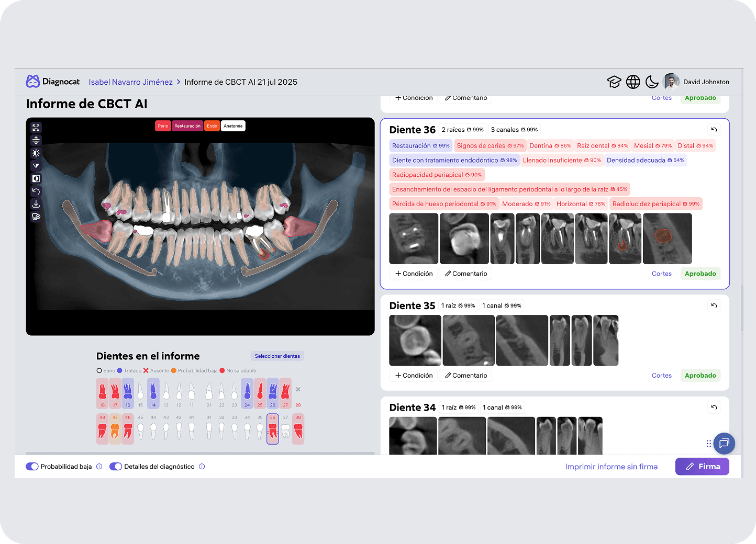Click the Firma button
The image size is (756, 544).
pos(702,467)
